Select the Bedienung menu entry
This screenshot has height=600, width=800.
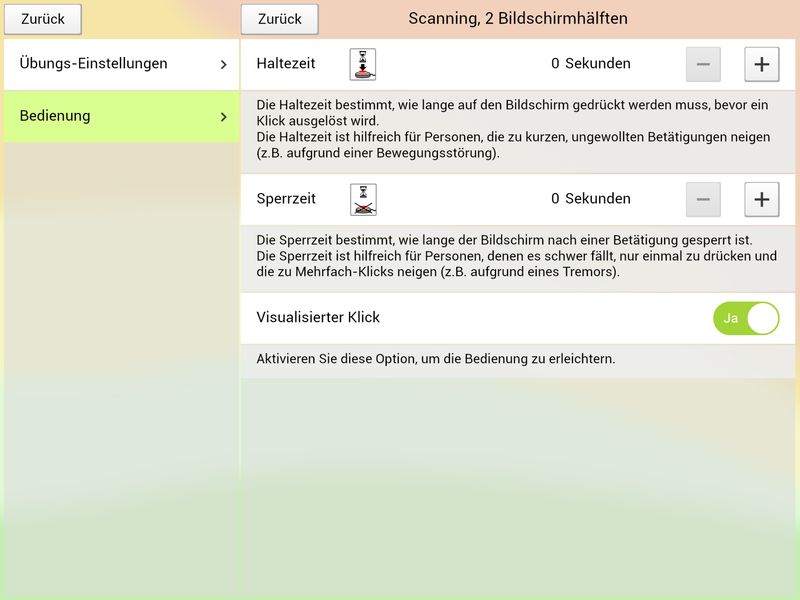click(x=55, y=116)
